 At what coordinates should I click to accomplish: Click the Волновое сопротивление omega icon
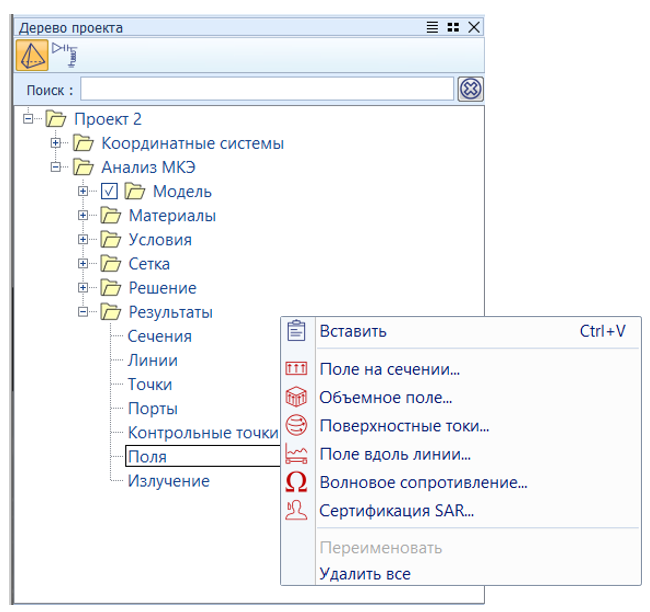point(295,483)
